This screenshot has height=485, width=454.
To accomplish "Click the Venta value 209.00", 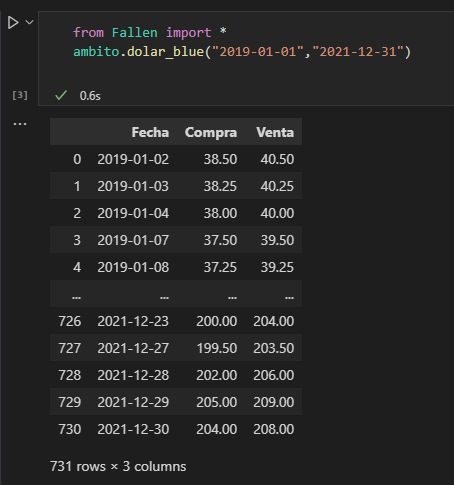I will 273,402.
